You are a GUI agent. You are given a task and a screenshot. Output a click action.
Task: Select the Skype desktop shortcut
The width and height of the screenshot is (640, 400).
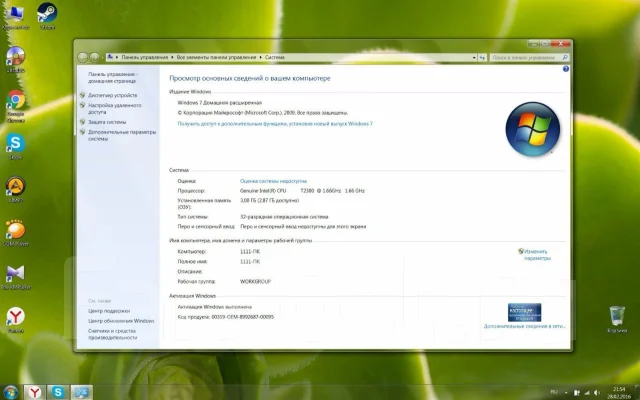tap(16, 146)
